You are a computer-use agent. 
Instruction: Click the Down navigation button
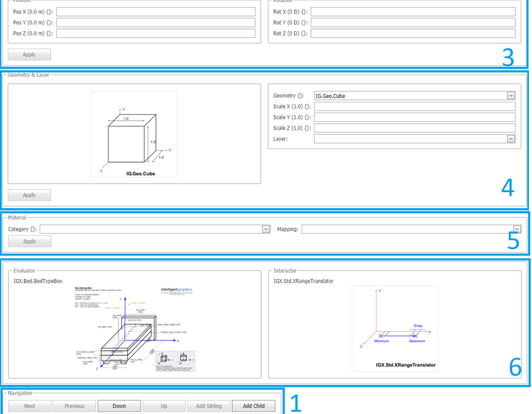tap(119, 406)
